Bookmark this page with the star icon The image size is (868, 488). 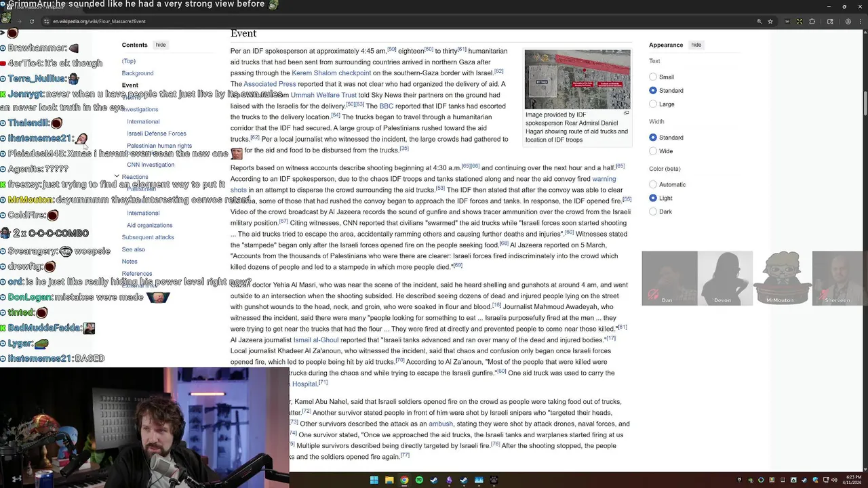(770, 21)
